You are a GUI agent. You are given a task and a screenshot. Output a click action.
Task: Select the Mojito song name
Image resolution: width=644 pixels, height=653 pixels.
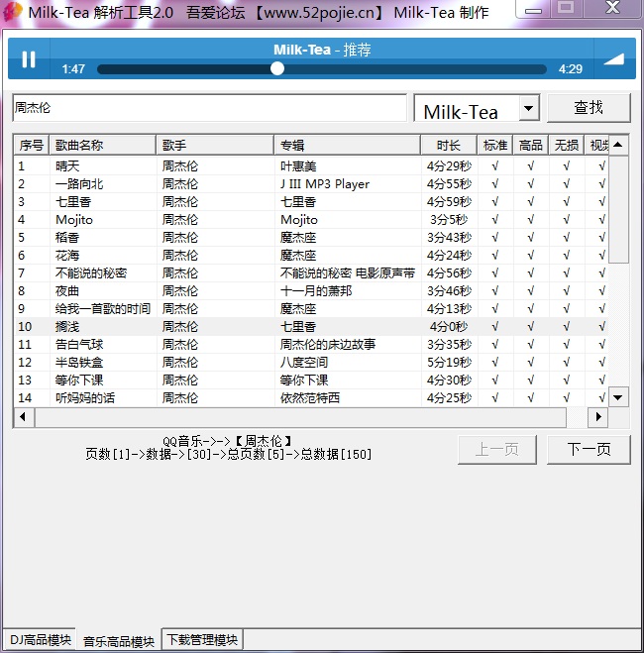click(x=74, y=220)
